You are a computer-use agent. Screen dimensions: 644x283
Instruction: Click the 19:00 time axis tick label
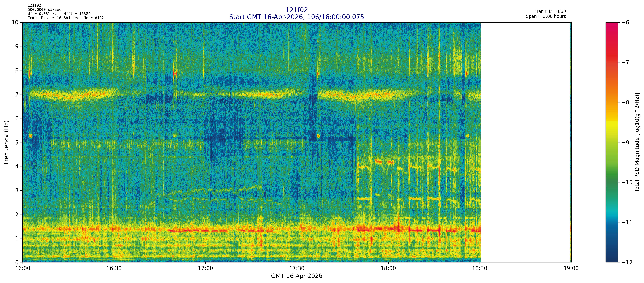click(x=571, y=268)
